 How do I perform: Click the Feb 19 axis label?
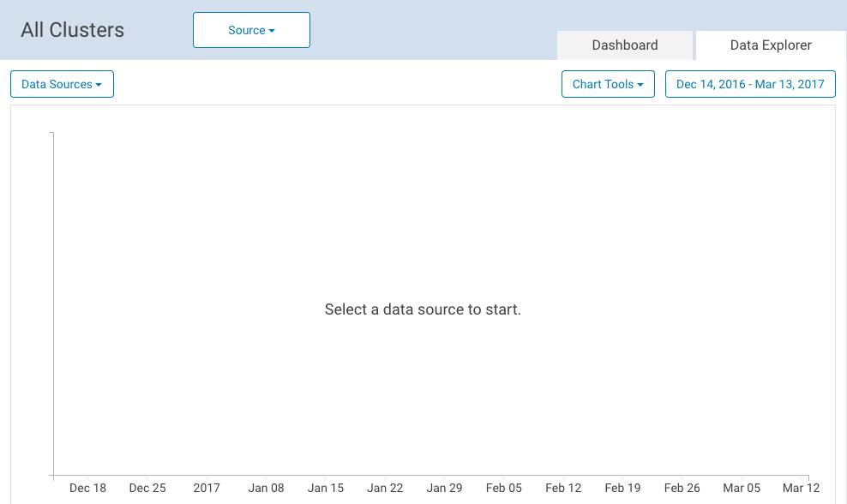(622, 488)
